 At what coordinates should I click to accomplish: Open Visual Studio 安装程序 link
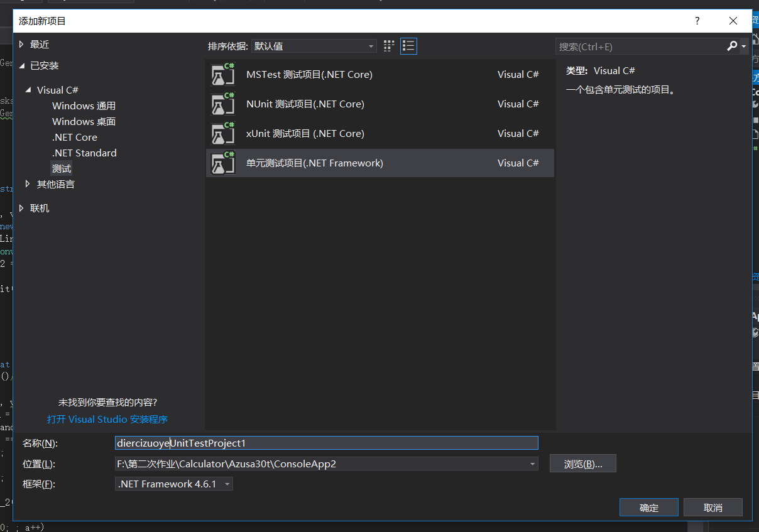107,419
